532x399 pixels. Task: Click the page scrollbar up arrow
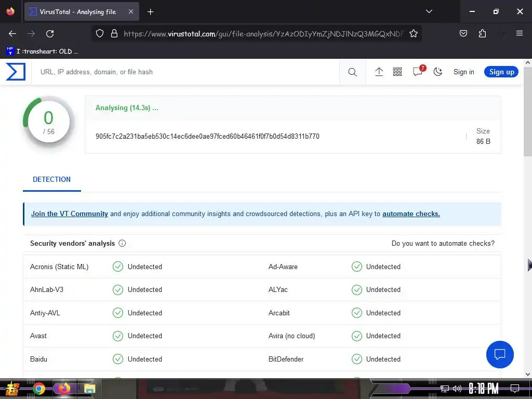tap(528, 63)
